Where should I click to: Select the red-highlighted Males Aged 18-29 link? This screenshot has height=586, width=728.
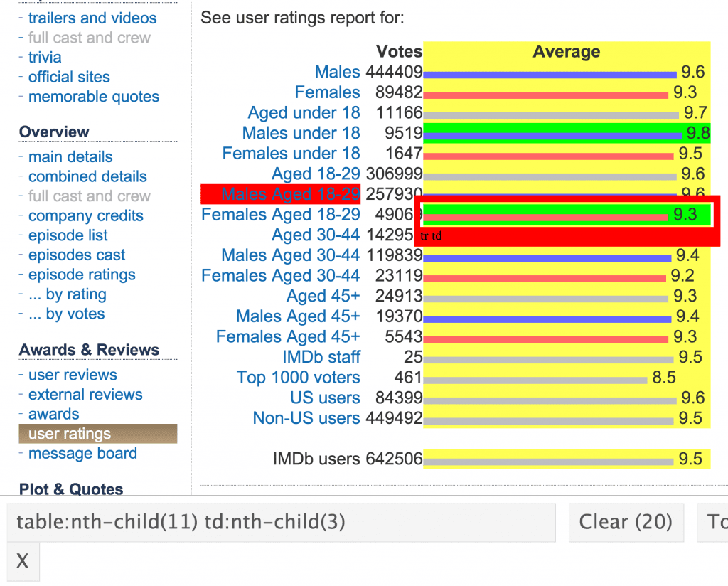coord(291,194)
